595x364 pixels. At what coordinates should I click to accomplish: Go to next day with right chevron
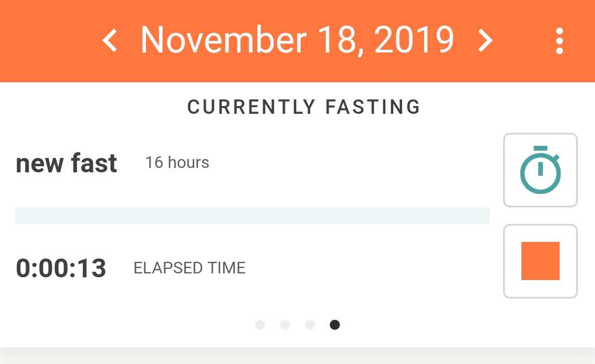(x=485, y=41)
